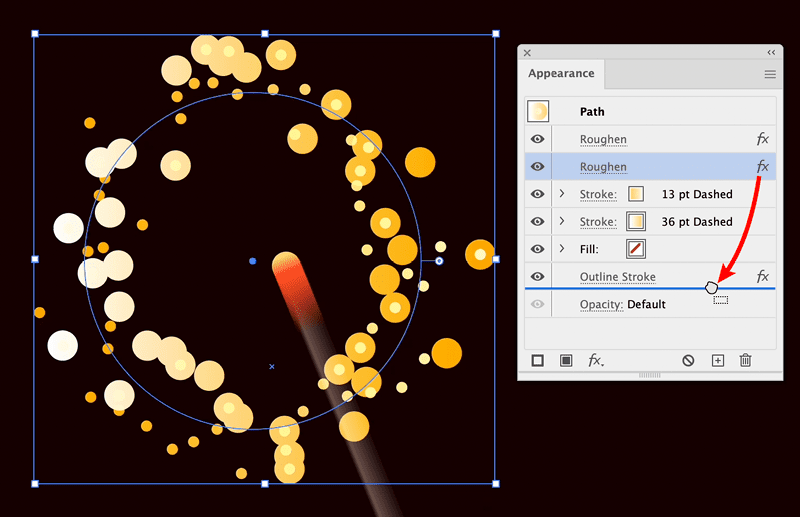Open the Appearance panel hamburger menu

click(770, 75)
